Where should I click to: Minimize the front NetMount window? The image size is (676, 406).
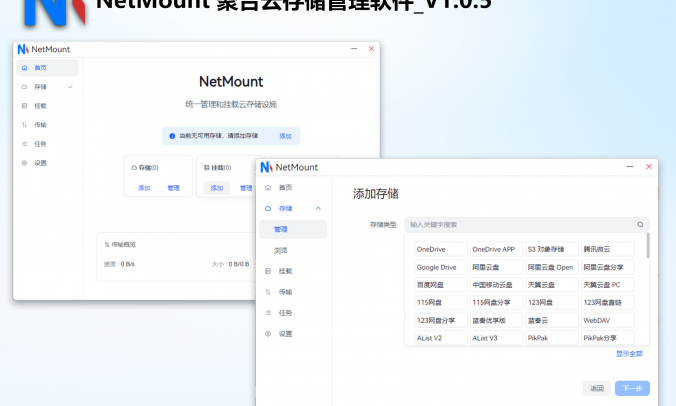630,167
